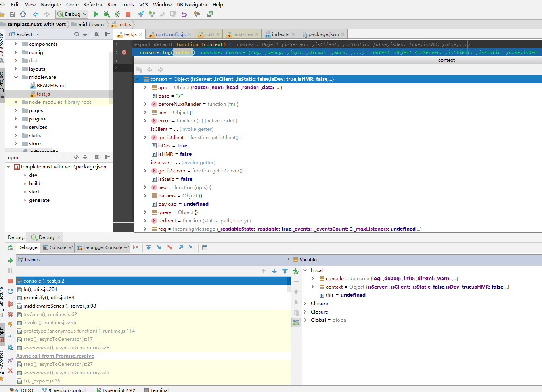Click the Step Out debug icon

coord(180,247)
